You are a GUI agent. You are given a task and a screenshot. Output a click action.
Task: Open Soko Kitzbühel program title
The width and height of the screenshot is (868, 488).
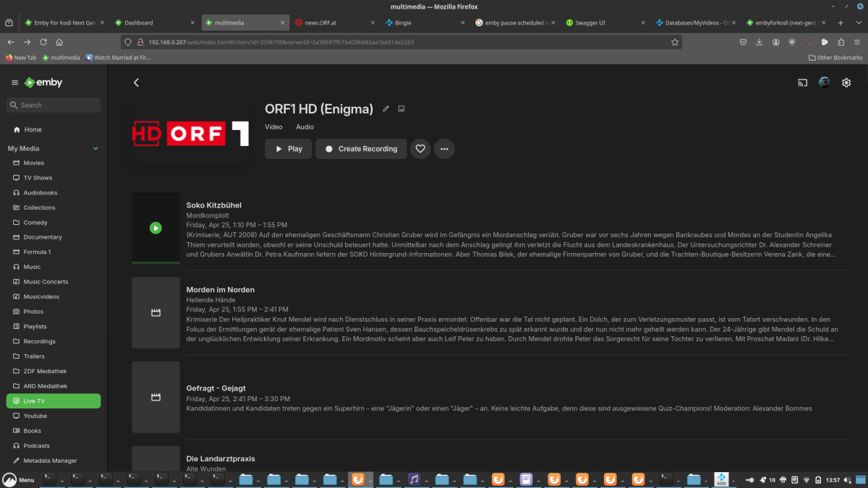pos(214,205)
